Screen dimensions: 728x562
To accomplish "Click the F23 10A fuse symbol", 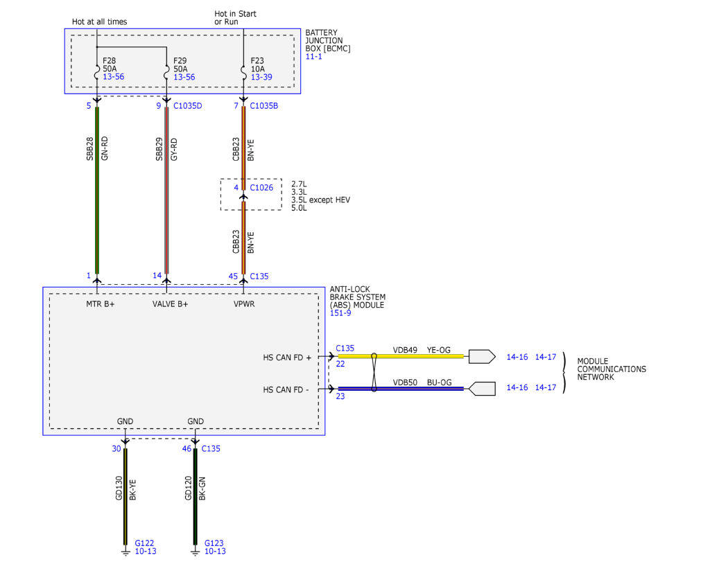I will coord(243,73).
